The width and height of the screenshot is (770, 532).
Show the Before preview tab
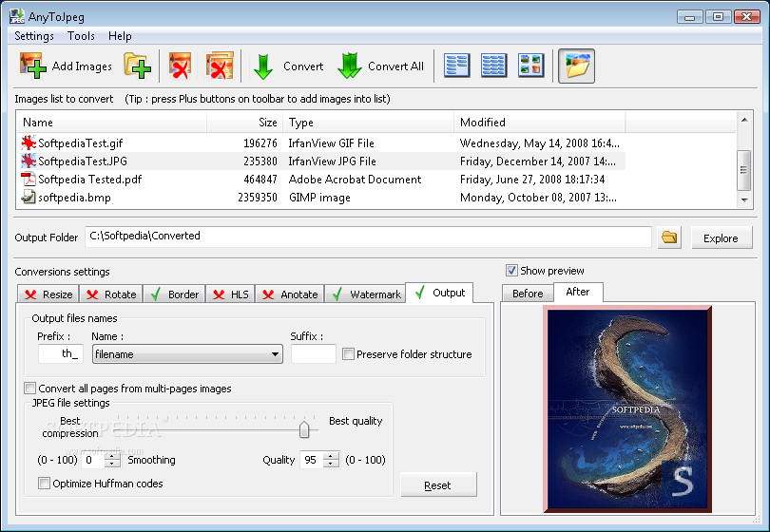coord(528,294)
